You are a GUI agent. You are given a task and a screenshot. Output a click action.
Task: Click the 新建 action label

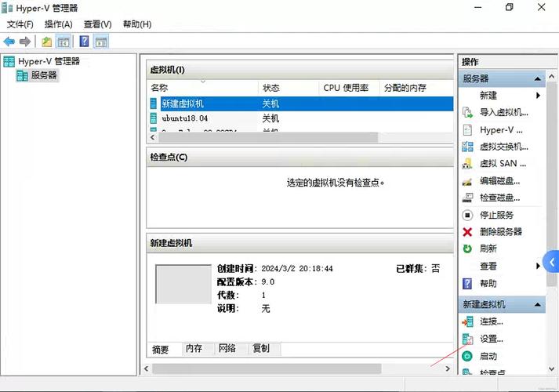pos(488,95)
